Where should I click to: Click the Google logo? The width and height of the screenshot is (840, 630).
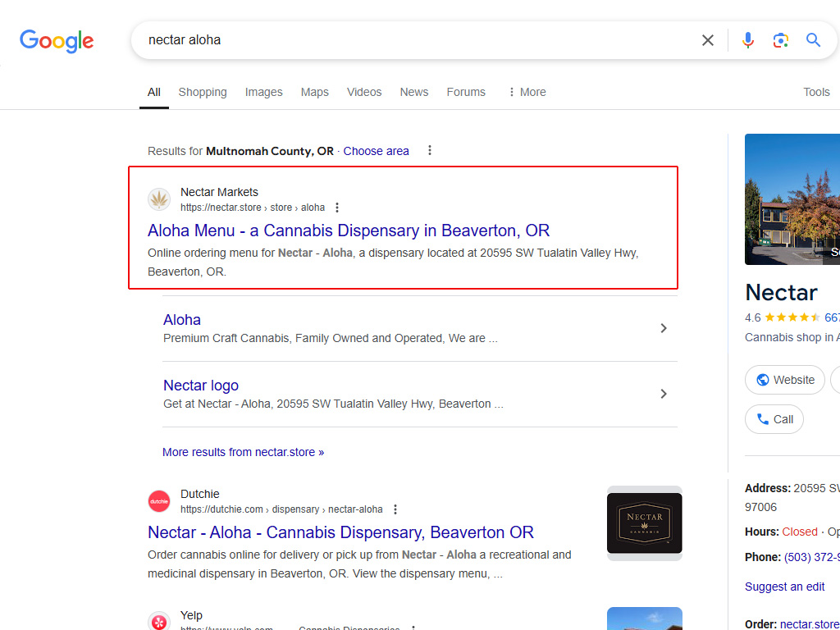tap(57, 40)
